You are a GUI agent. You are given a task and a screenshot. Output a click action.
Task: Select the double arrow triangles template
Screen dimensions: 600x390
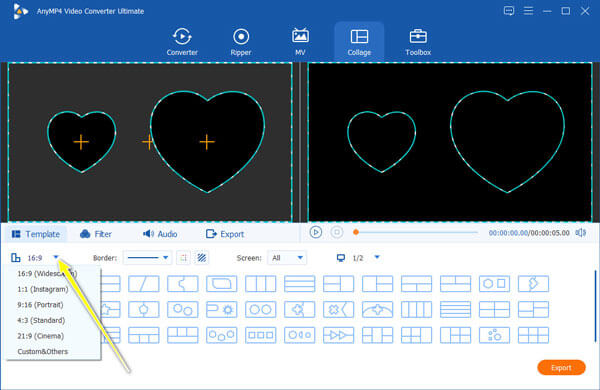click(339, 335)
